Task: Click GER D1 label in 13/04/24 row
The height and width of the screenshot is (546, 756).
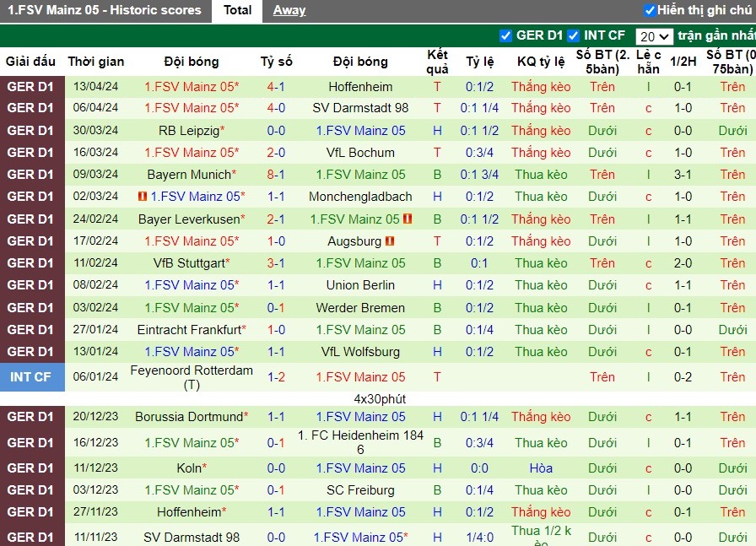Action: tap(30, 87)
